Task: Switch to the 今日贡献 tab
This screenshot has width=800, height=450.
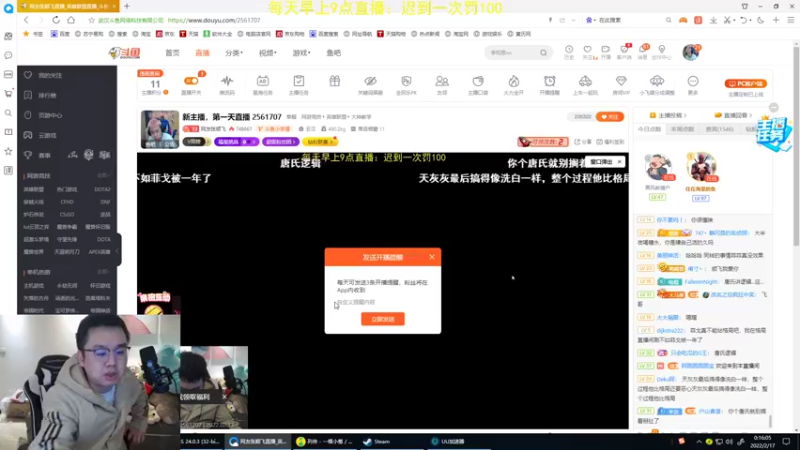Action: pos(649,129)
